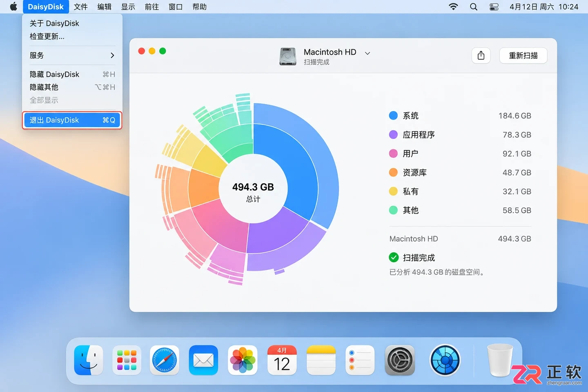Click the pink 用户 color dot
Screen dimensions: 588x392
point(393,154)
